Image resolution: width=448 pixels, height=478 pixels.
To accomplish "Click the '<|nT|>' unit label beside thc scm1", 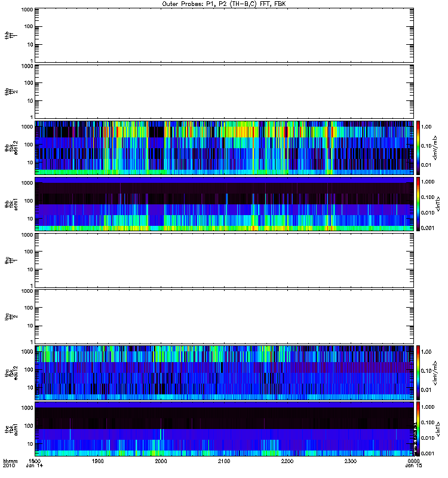I will (438, 429).
